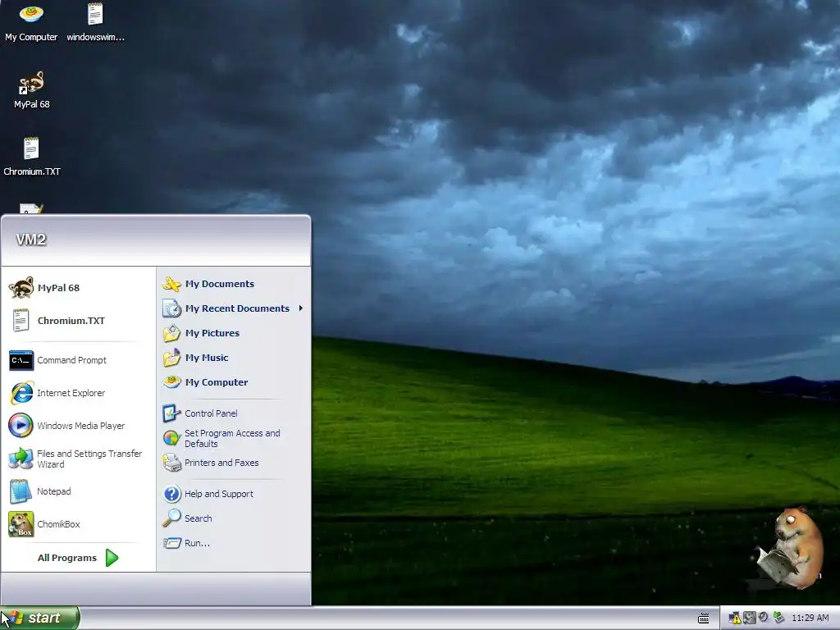Open MyPal 68 desktop shortcut
This screenshot has height=630, width=840.
32,90
